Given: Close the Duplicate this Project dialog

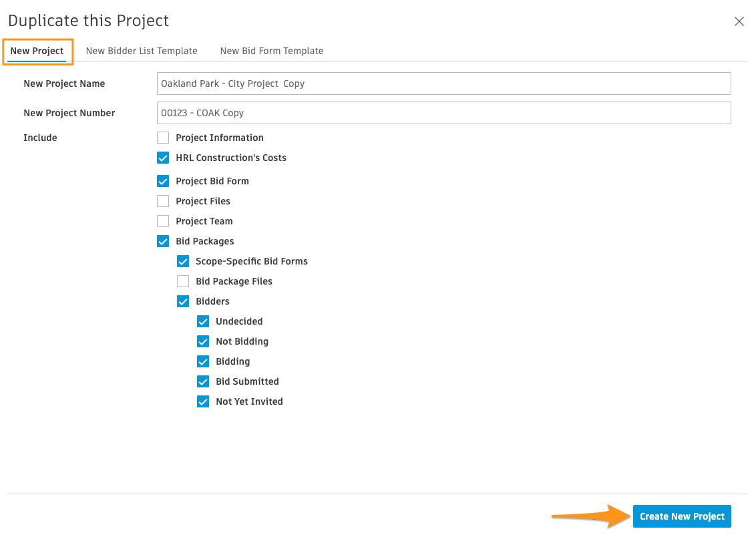Looking at the screenshot, I should tap(739, 21).
